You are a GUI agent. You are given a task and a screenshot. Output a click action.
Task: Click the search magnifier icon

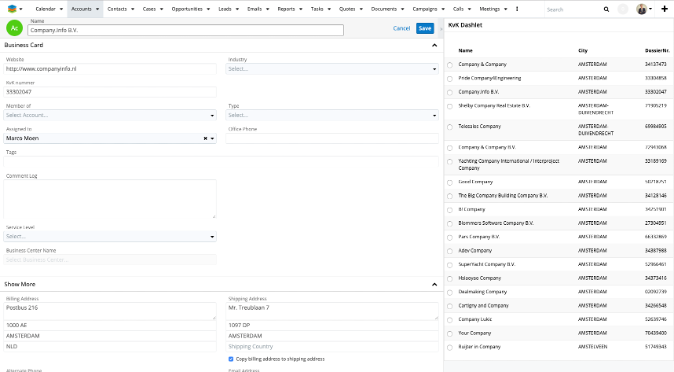(606, 9)
